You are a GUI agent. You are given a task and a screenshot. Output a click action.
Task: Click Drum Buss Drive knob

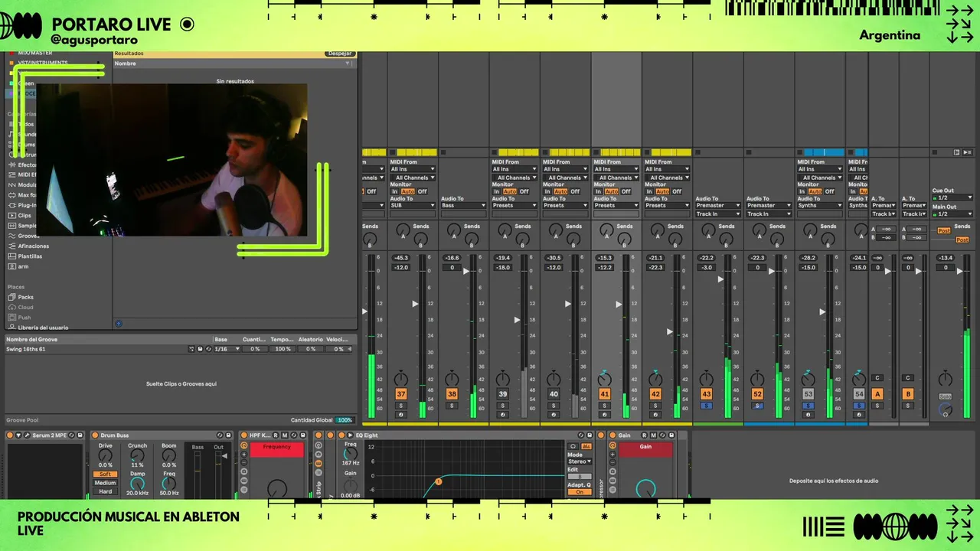[106, 456]
